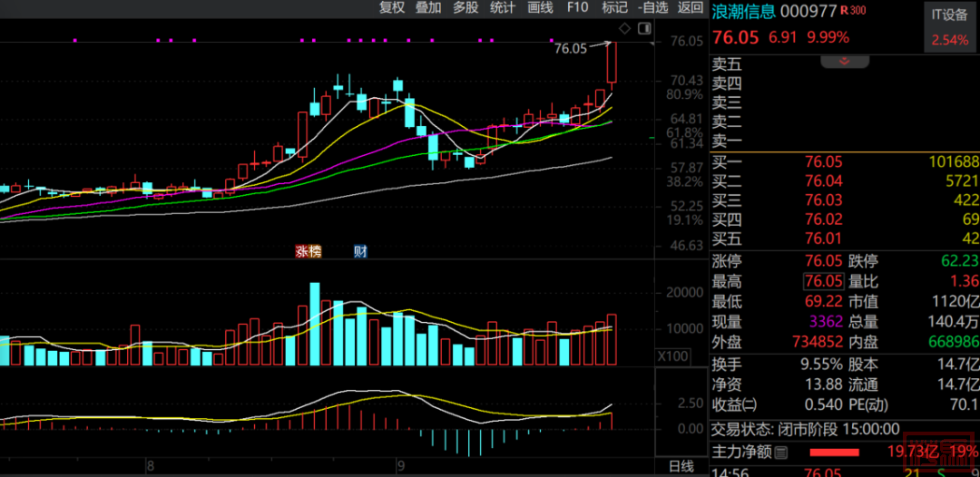The width and height of the screenshot is (980, 477).
Task: Click 返回 to go back
Action: [691, 7]
